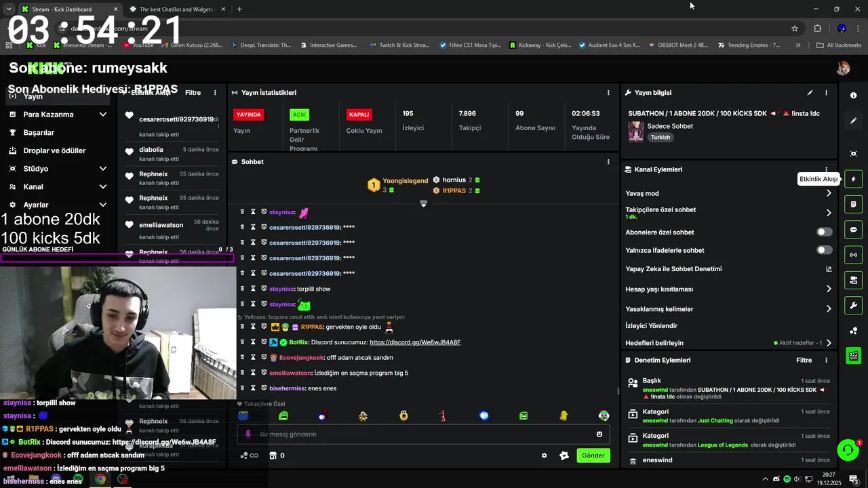Screen dimensions: 868x488
Task: Open the Discord invite link in chat
Action: pyautogui.click(x=415, y=342)
